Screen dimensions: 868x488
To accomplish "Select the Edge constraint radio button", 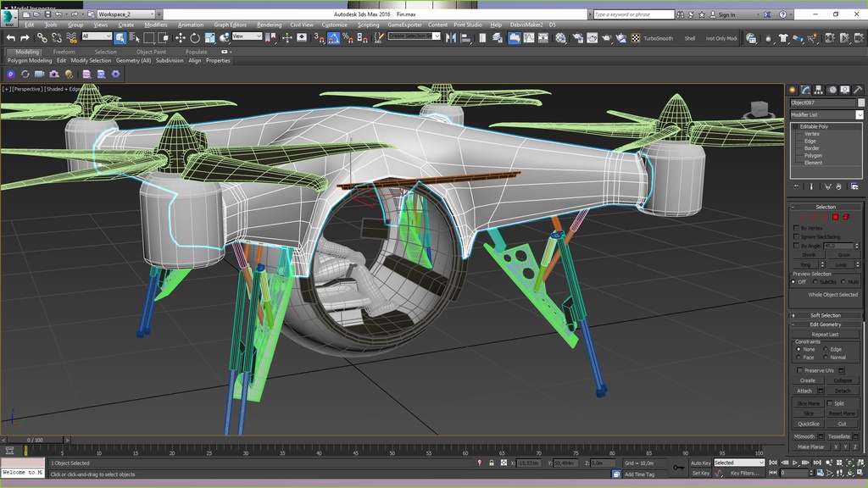I will (826, 349).
